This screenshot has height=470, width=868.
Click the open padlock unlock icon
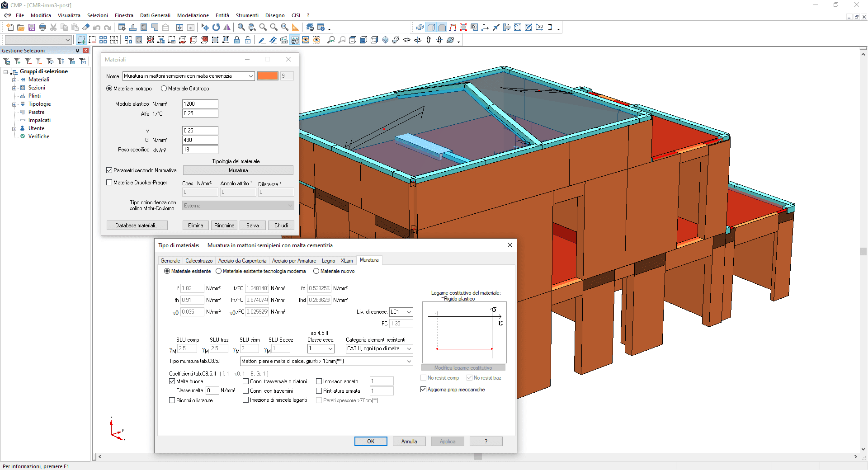[x=248, y=40]
